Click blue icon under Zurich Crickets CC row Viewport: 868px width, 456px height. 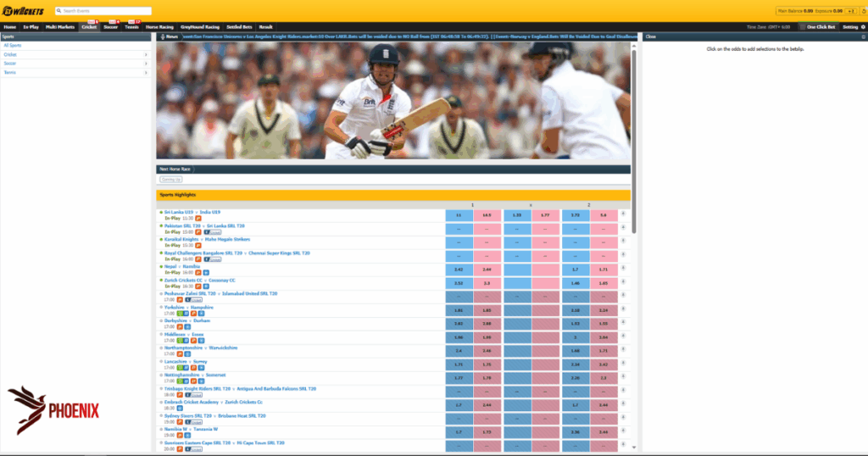point(206,286)
